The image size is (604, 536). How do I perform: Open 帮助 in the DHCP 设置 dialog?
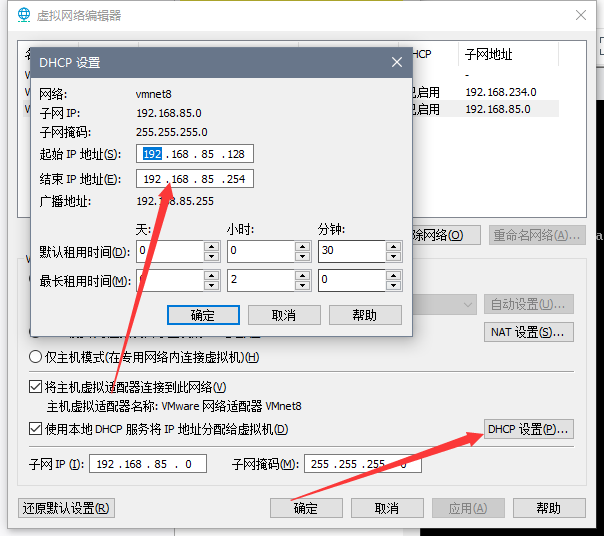365,315
